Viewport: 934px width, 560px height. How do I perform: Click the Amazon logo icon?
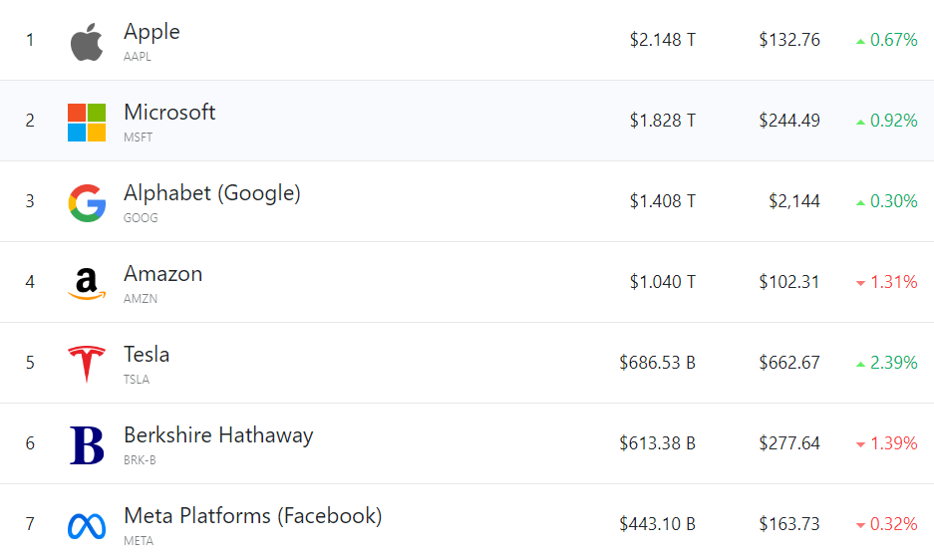tap(87, 283)
